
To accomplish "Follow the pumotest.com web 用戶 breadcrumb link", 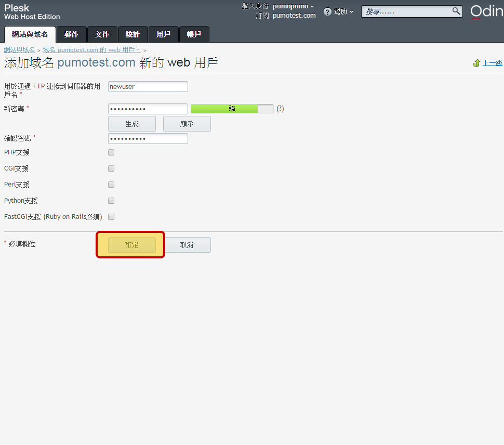I will point(91,50).
